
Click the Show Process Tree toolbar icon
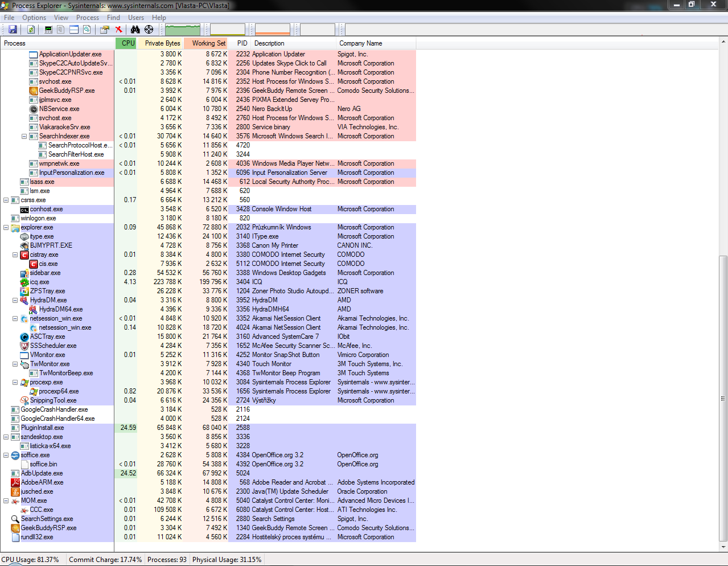[61, 30]
